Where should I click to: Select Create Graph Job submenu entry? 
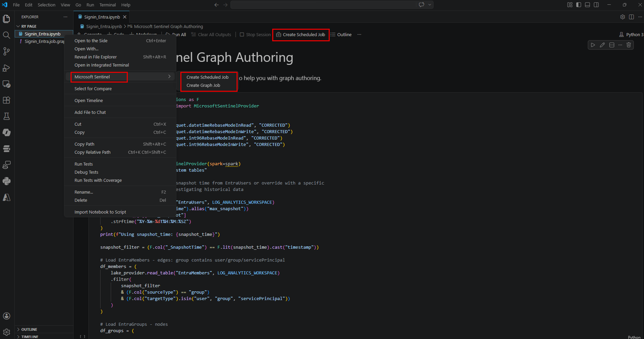203,85
